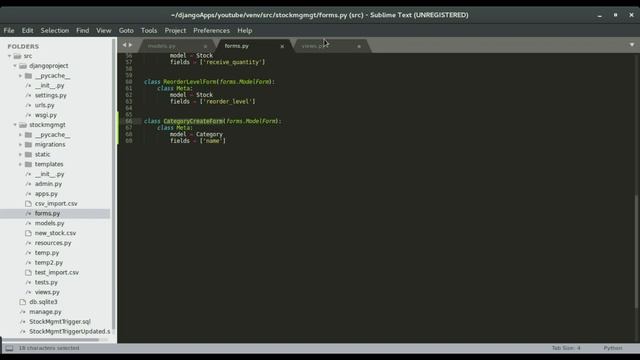
Task: Close the forms.py tab
Action: [282, 46]
